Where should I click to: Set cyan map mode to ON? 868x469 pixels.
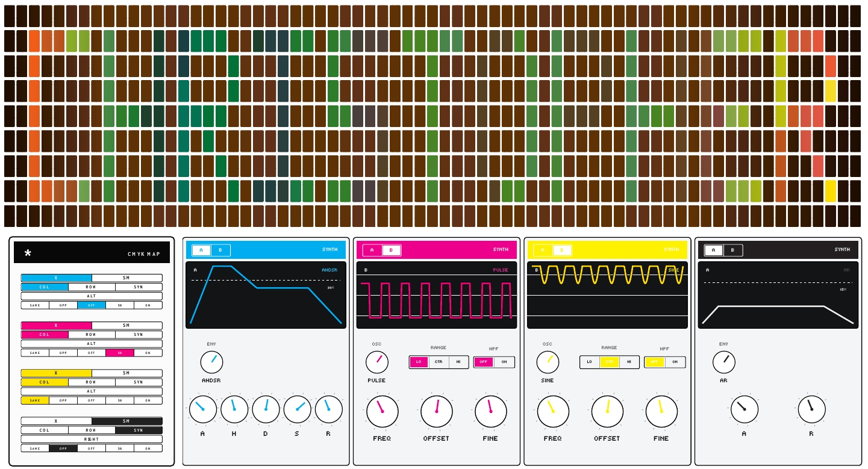(148, 305)
